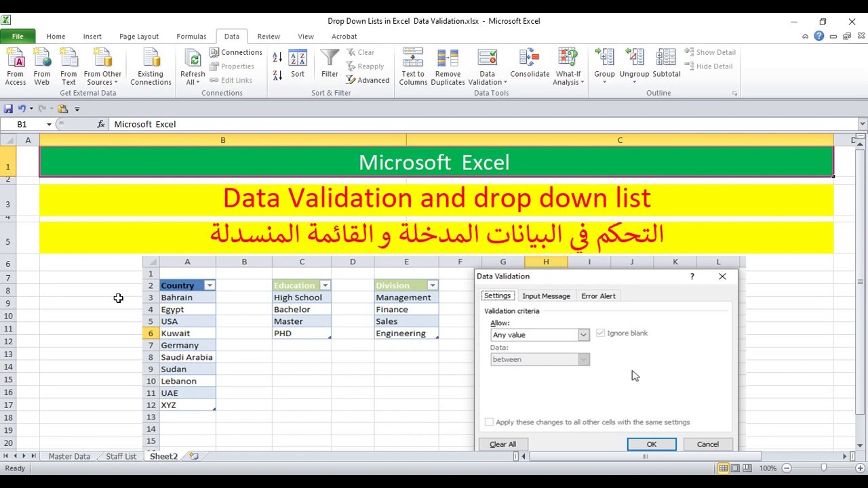Select column B header
868x488 pixels.
222,140
